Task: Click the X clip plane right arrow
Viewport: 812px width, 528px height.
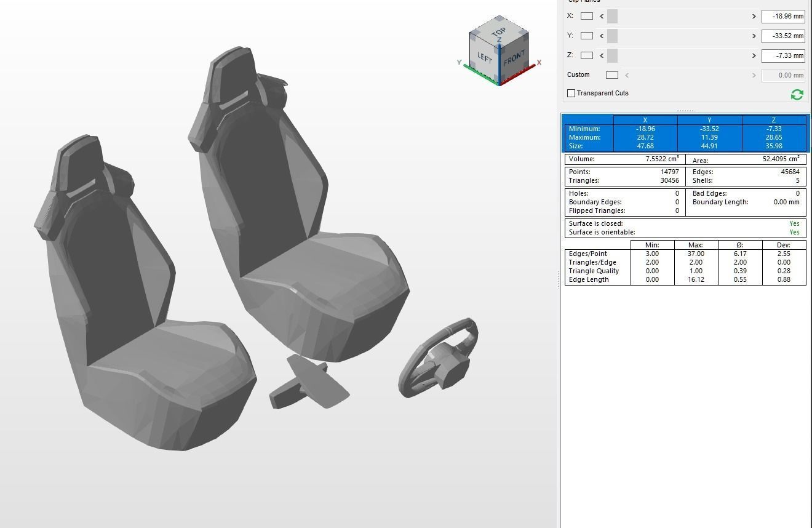Action: click(754, 17)
